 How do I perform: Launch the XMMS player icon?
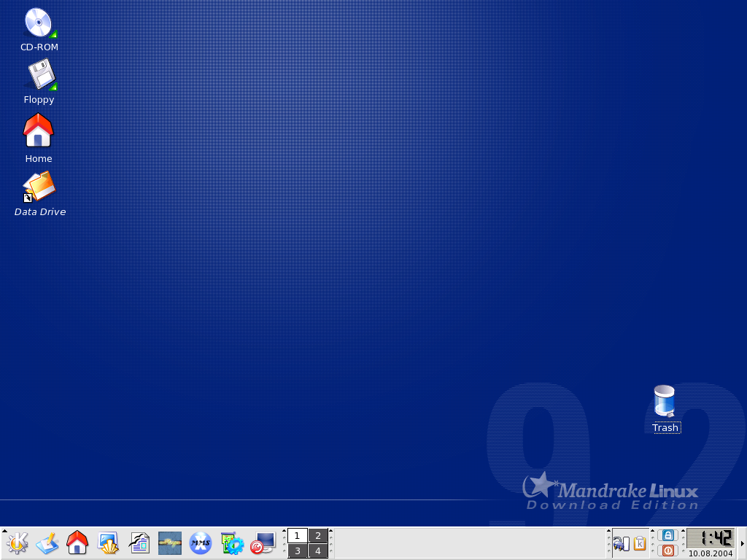(201, 542)
